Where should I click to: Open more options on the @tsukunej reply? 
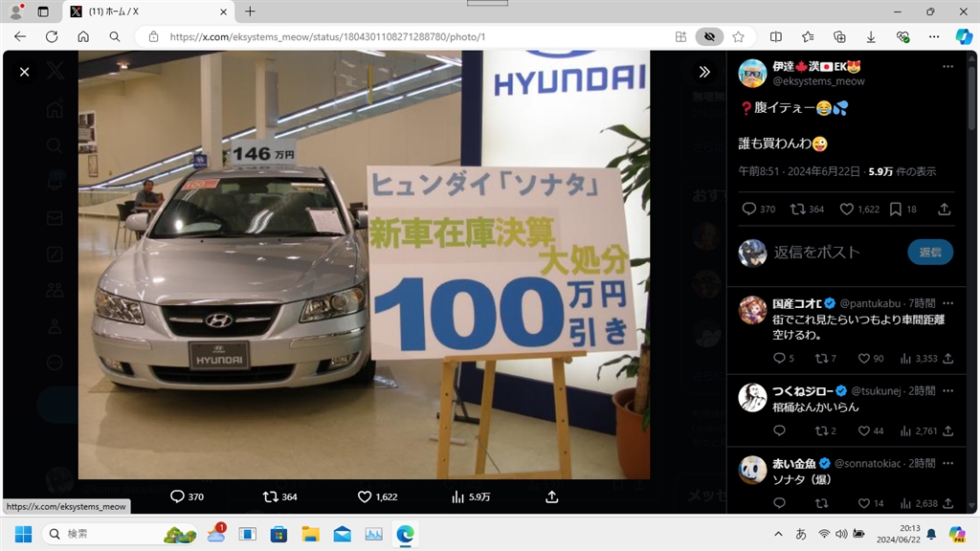click(x=948, y=391)
